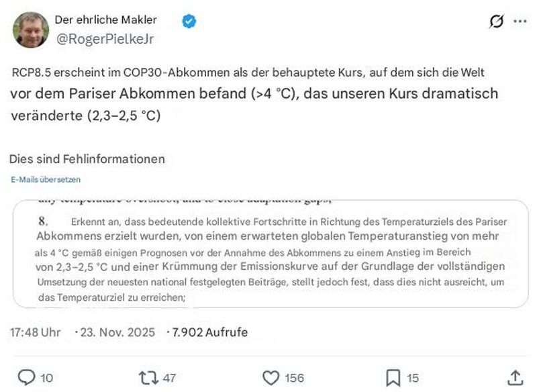
Task: Open the three-dot more options menu
Action: [x=520, y=21]
